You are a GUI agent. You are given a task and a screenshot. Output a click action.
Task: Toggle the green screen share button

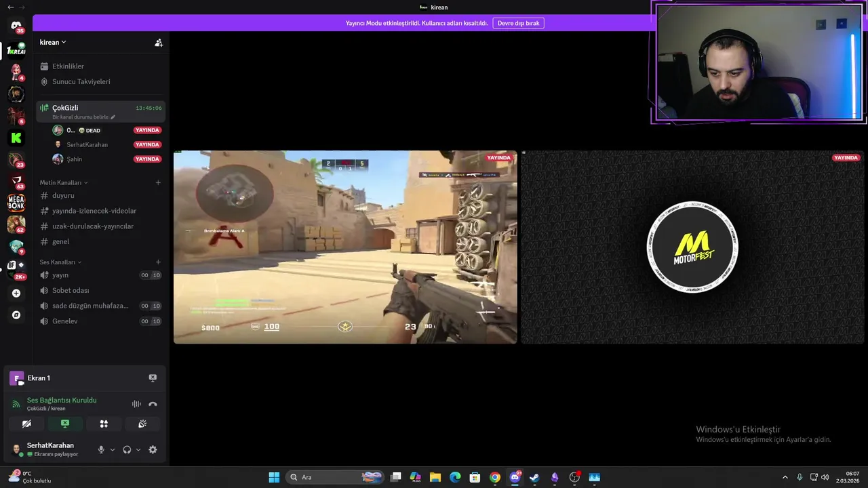pos(65,424)
